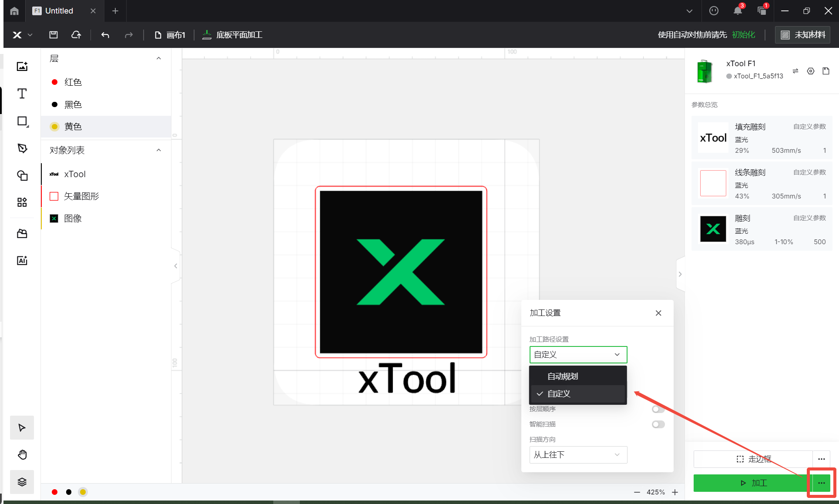Screen dimensions: 839x504
Task: Toggle the 智能扫描 switch
Action: [658, 424]
